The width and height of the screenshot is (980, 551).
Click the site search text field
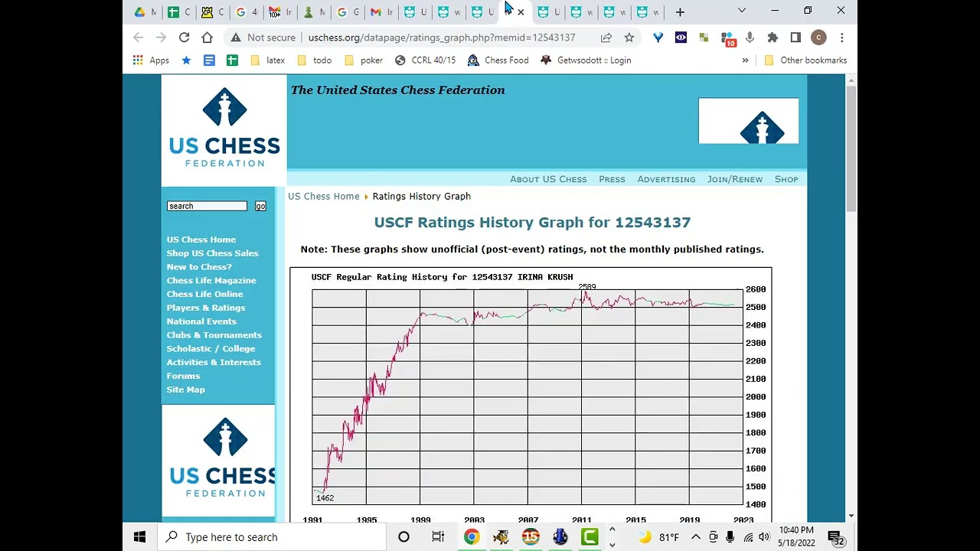pos(207,207)
